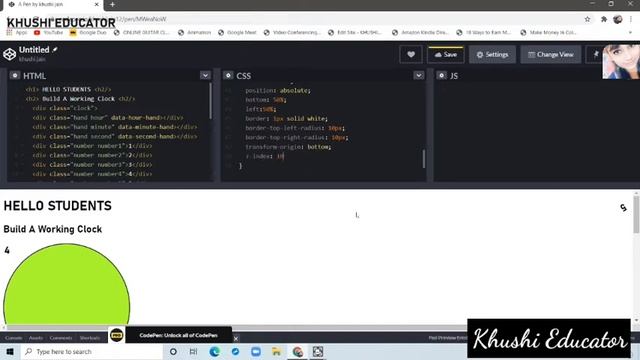
Task: Open Chrome three-dot menu
Action: pyautogui.click(x=631, y=19)
